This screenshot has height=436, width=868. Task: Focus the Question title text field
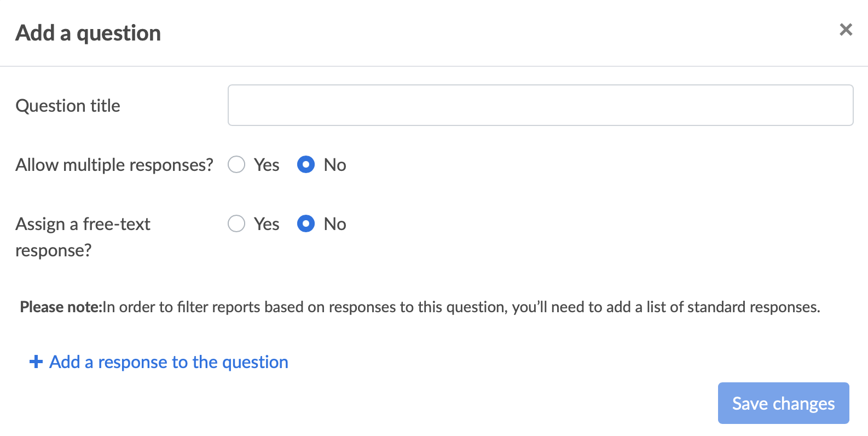540,105
